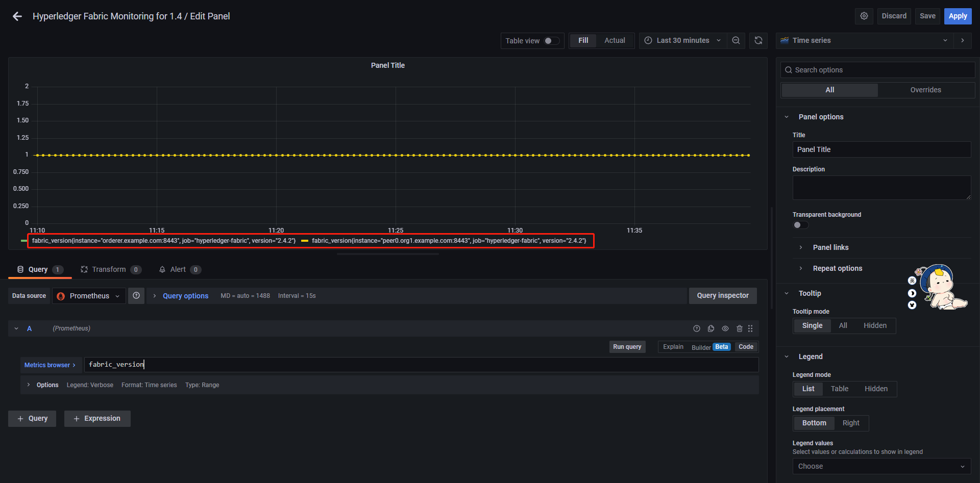Click the Explain option
The height and width of the screenshot is (483, 980).
pos(673,347)
